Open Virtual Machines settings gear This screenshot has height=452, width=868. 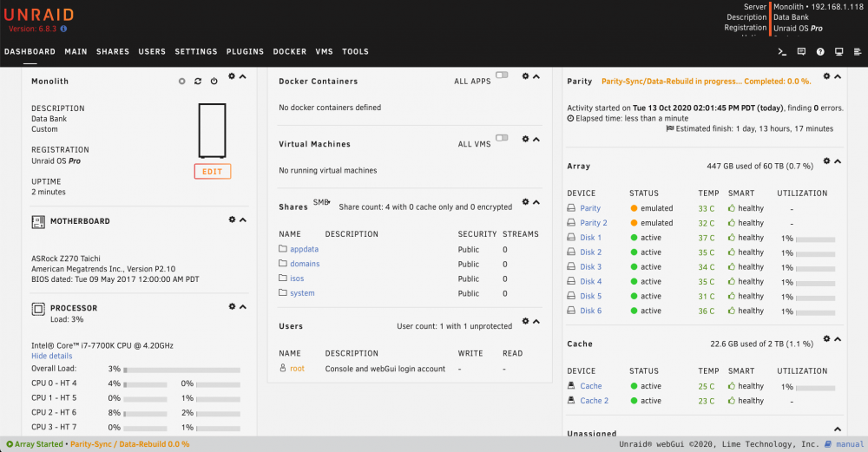coord(525,139)
